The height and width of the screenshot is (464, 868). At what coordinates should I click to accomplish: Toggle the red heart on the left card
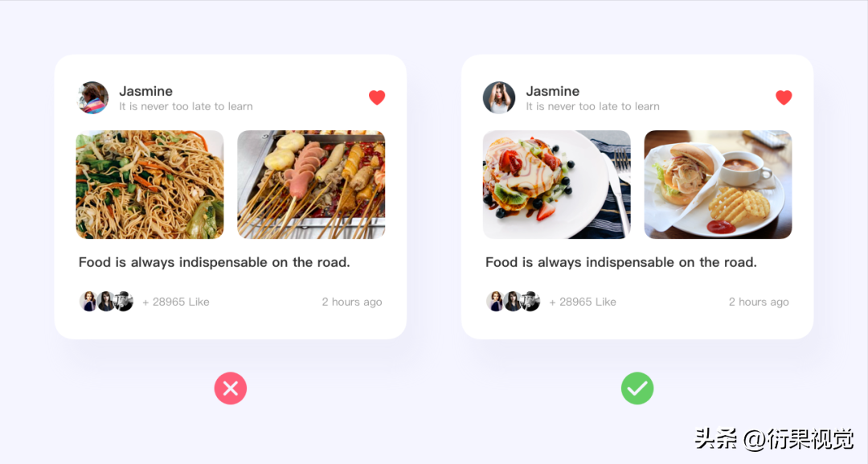(377, 97)
